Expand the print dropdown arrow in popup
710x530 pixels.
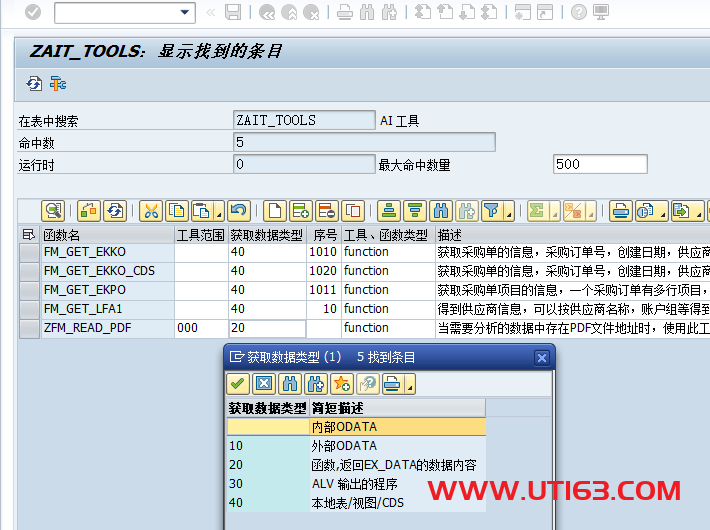click(x=410, y=386)
